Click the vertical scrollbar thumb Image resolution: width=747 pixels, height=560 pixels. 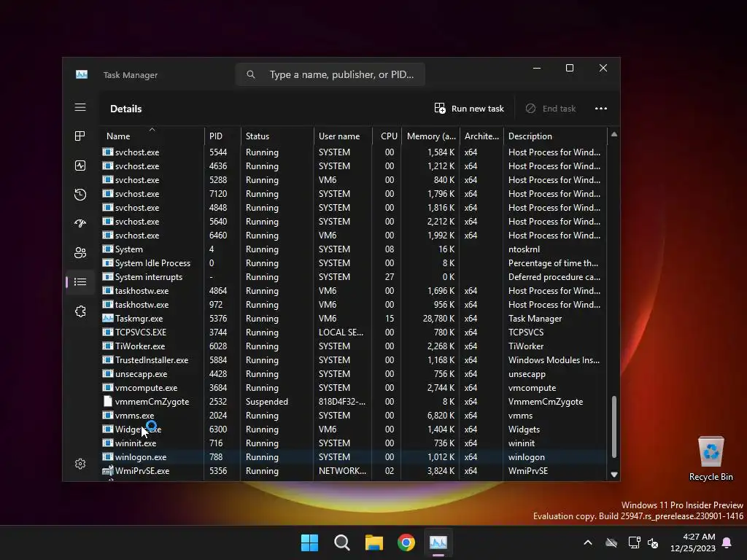click(614, 427)
